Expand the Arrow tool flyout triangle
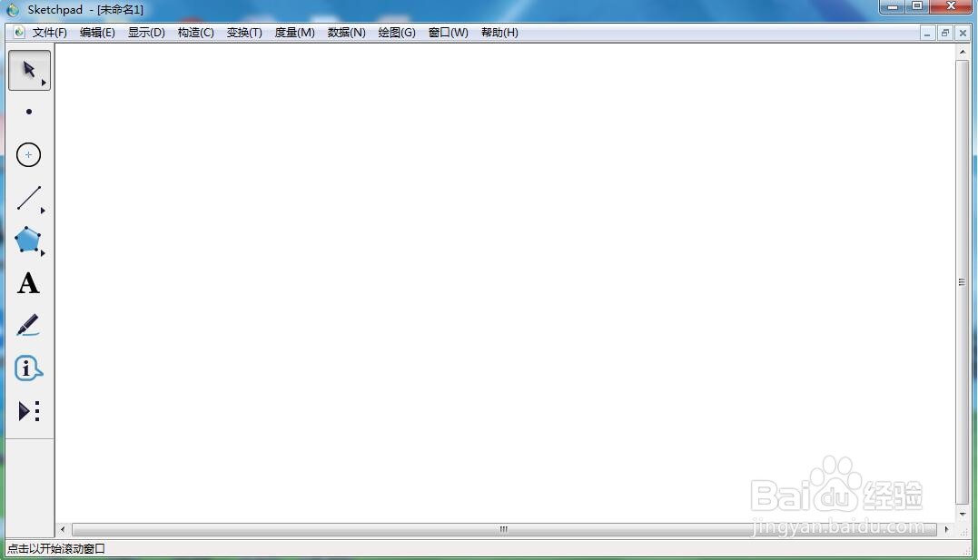The height and width of the screenshot is (560, 978). (43, 83)
